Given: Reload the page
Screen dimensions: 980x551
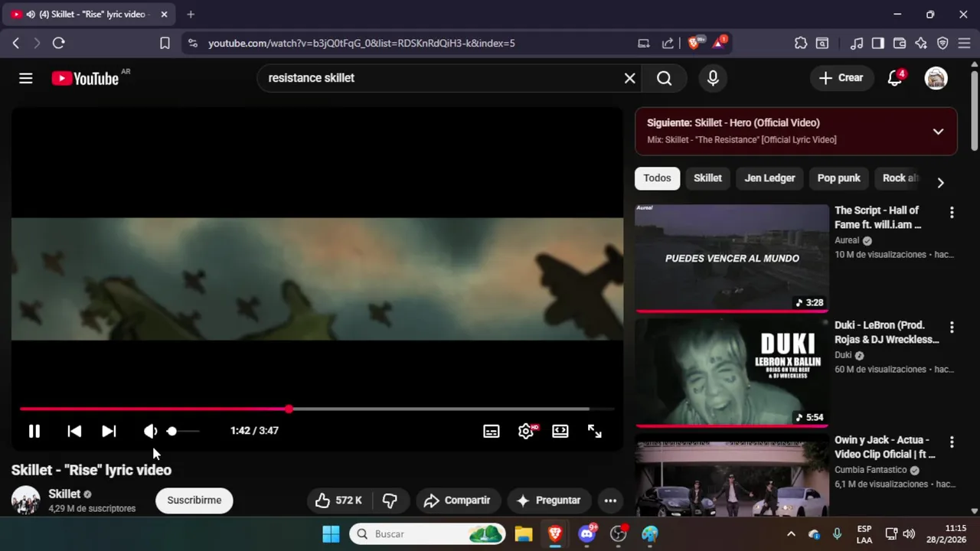Looking at the screenshot, I should (x=58, y=44).
